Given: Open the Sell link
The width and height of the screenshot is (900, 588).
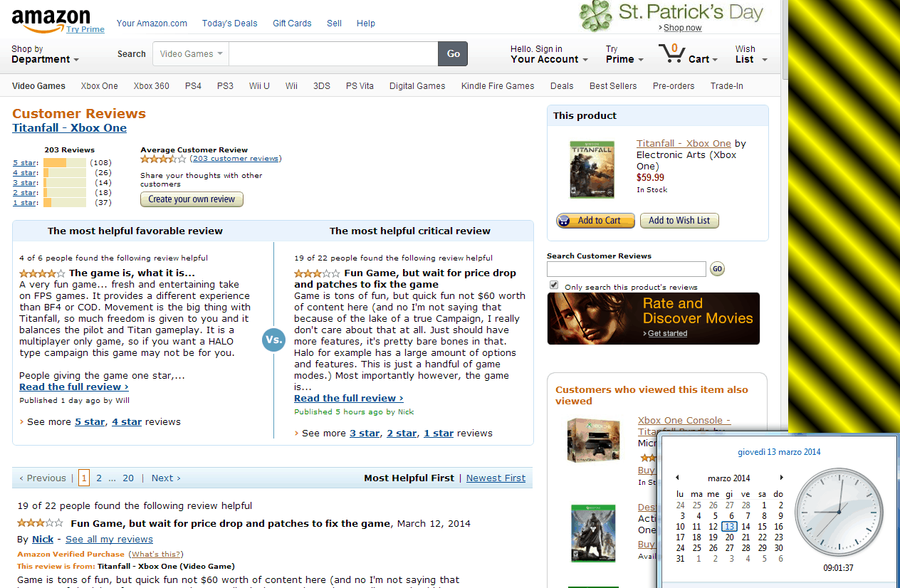Looking at the screenshot, I should 335,23.
